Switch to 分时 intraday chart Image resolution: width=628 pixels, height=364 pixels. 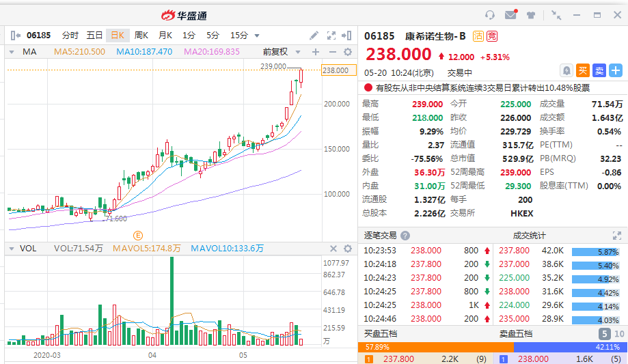click(x=70, y=36)
